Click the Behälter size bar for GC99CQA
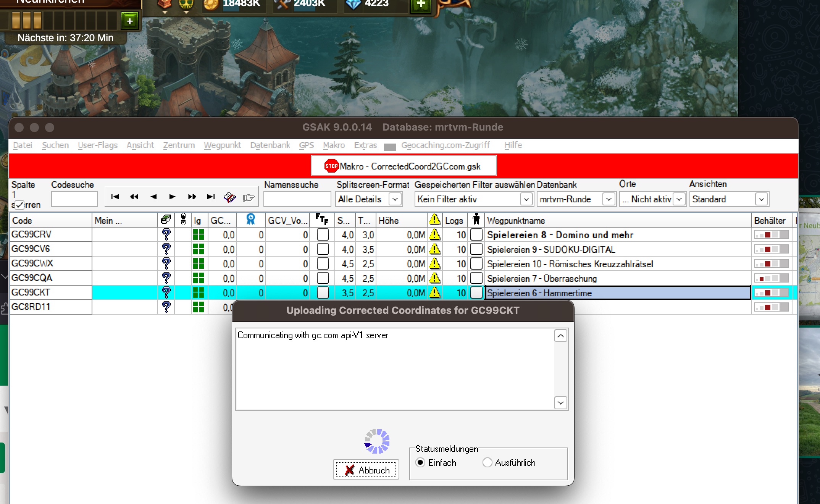Image resolution: width=820 pixels, height=504 pixels. [x=772, y=278]
